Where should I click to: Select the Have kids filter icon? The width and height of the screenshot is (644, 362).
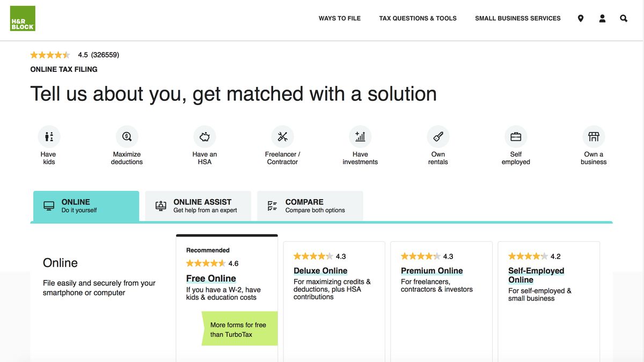49,136
